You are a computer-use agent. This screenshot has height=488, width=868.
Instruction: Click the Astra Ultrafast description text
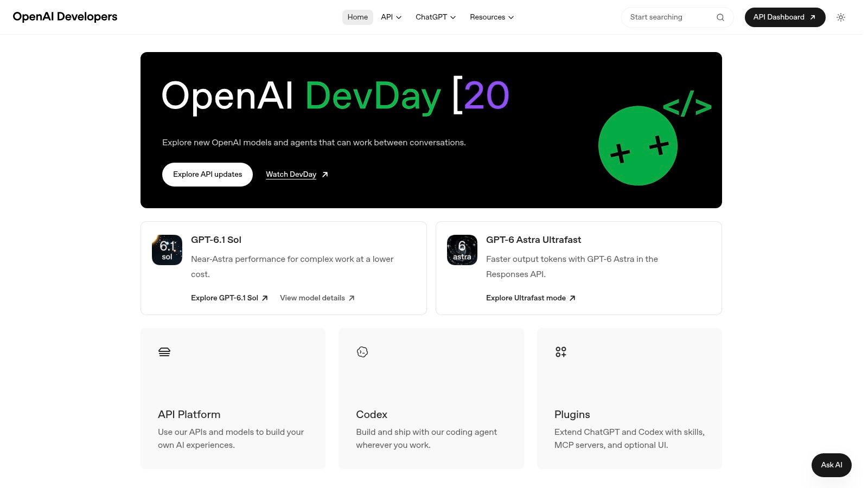point(572,267)
